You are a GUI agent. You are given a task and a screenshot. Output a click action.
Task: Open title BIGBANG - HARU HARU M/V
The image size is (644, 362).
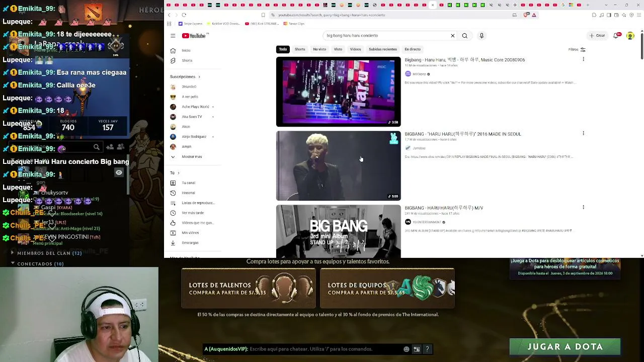[444, 208]
